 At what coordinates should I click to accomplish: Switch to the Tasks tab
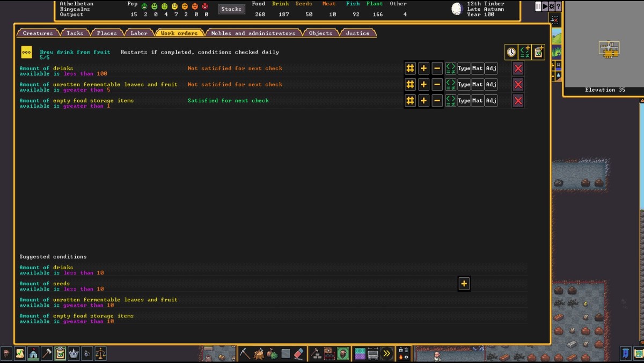[x=75, y=33]
